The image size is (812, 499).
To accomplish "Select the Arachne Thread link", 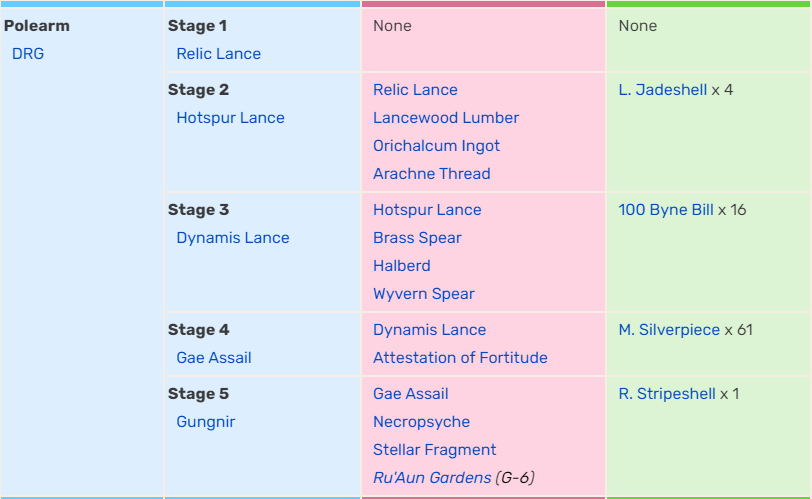I will pos(432,174).
